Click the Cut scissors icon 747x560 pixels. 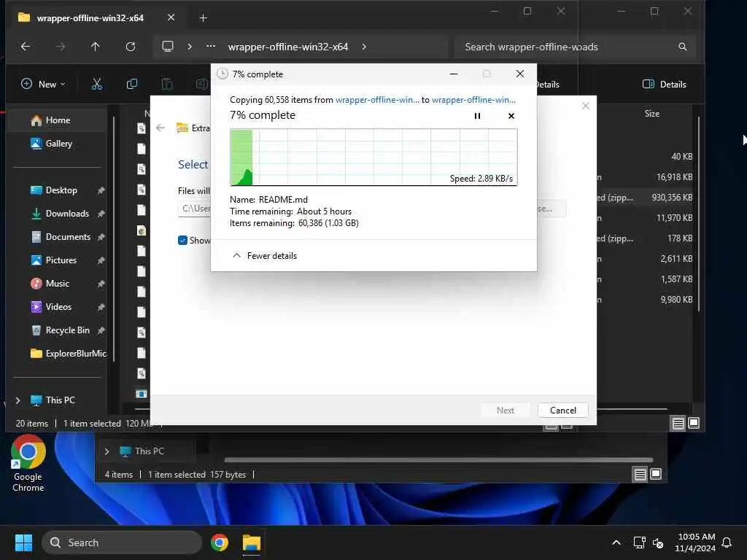(x=97, y=85)
